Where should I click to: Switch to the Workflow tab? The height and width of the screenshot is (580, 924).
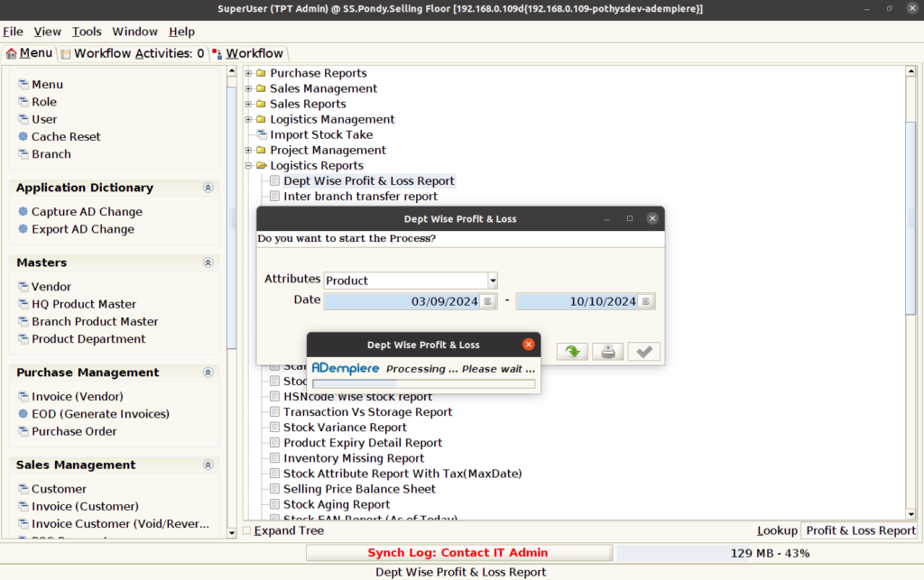pyautogui.click(x=247, y=53)
